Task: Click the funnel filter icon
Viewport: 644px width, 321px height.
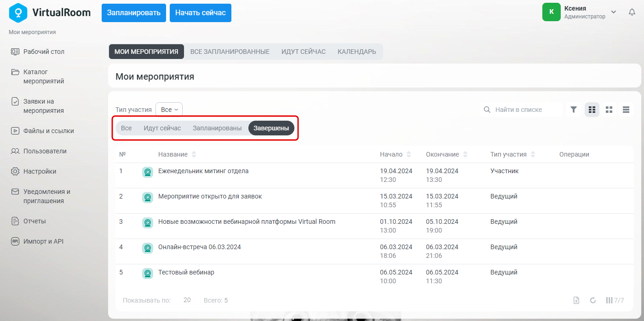Action: 574,110
